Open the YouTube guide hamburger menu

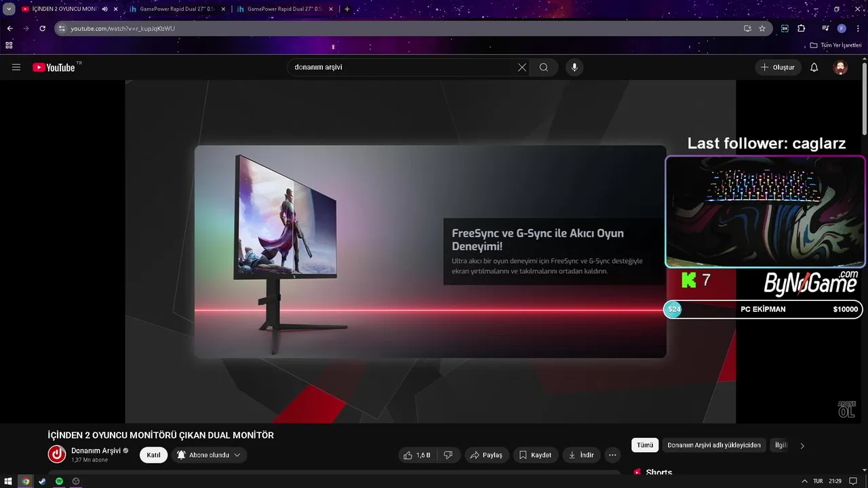16,67
